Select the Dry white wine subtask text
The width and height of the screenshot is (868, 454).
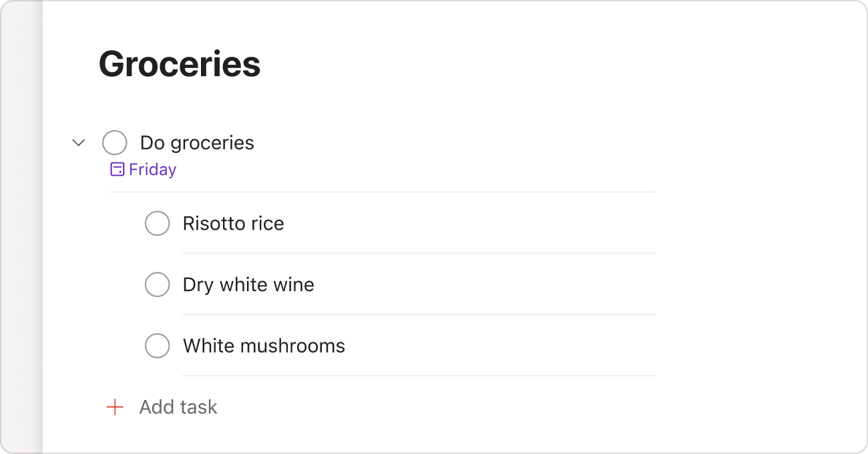248,284
